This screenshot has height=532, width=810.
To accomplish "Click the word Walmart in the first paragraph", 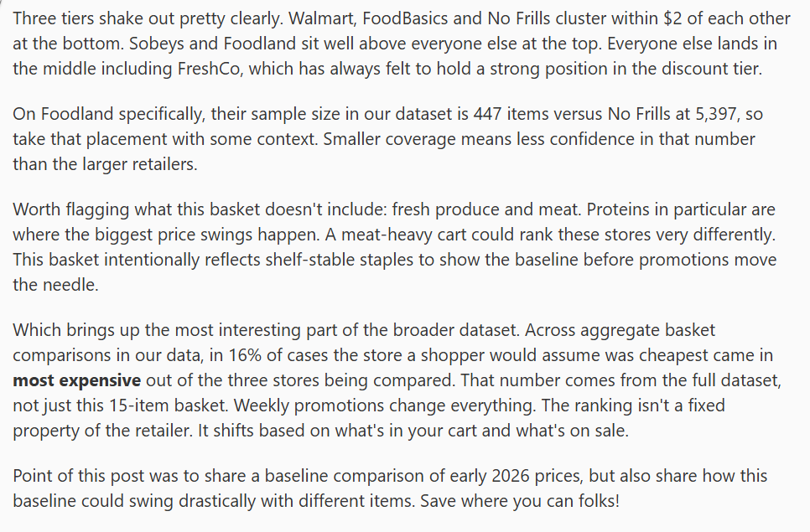I will point(320,18).
